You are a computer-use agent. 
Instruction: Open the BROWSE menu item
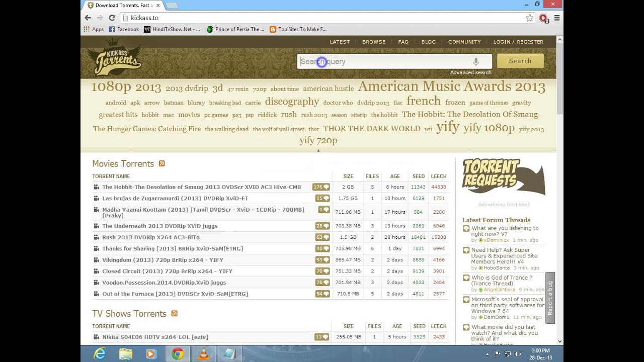coord(374,42)
